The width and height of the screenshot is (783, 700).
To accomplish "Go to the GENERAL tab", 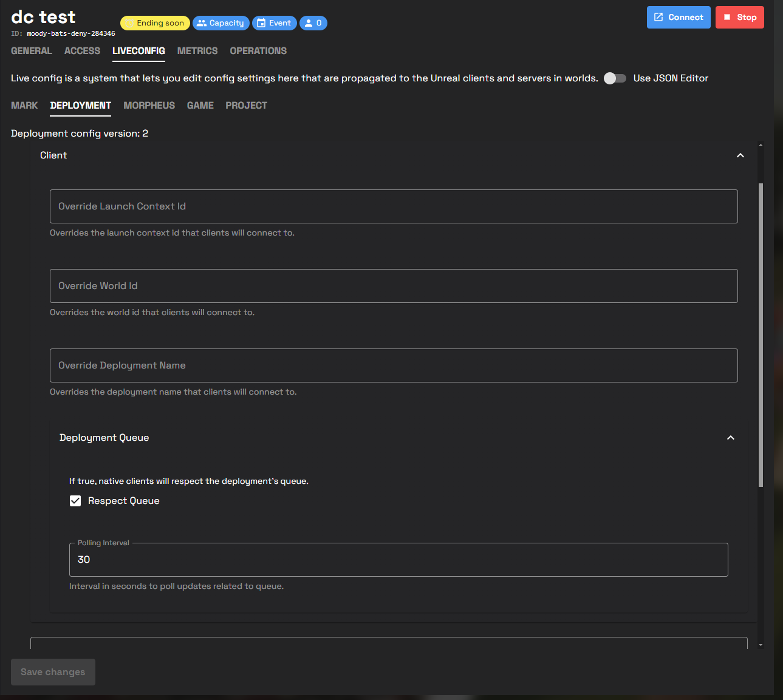I will click(32, 51).
